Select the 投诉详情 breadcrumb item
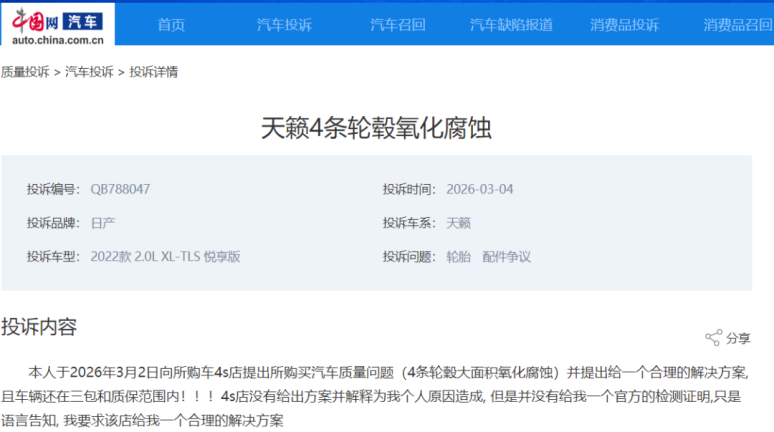Screen dimensions: 774x432 [154, 72]
